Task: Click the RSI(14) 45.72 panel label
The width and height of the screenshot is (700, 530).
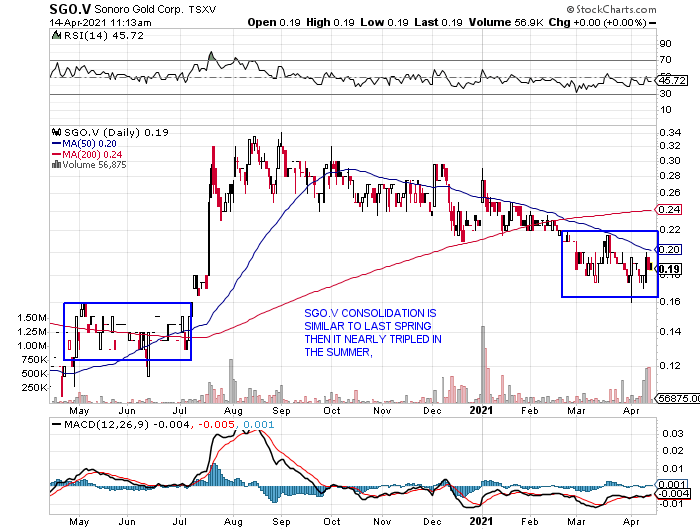Action: coord(104,36)
